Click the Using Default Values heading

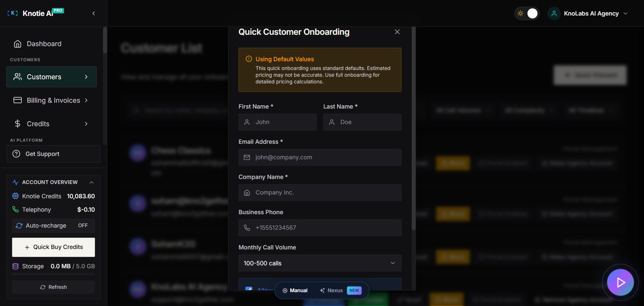[285, 59]
